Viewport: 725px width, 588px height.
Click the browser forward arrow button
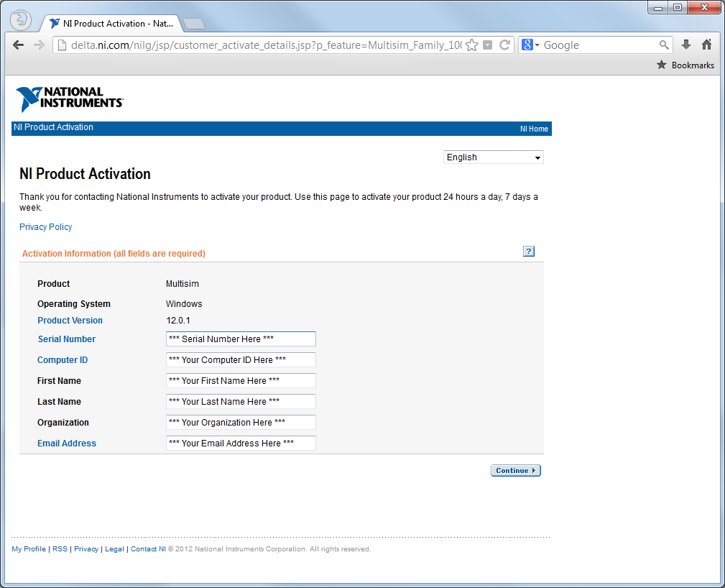click(x=39, y=45)
